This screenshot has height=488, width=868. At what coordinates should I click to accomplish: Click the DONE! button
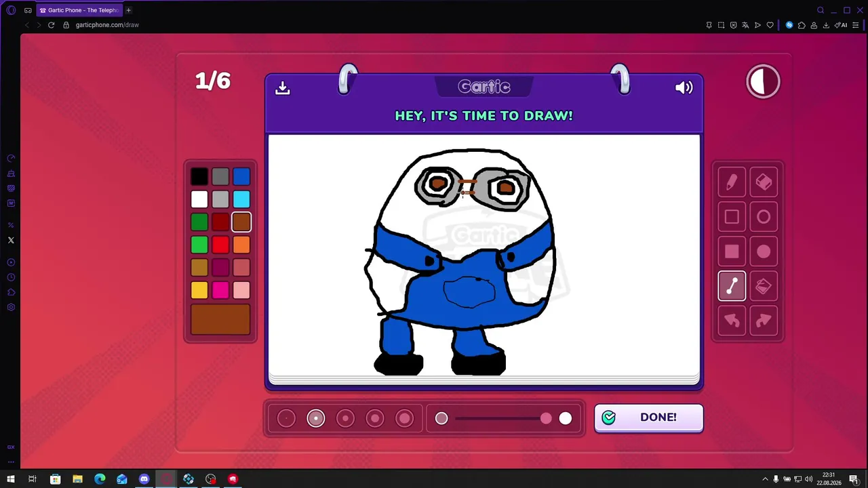tap(649, 418)
